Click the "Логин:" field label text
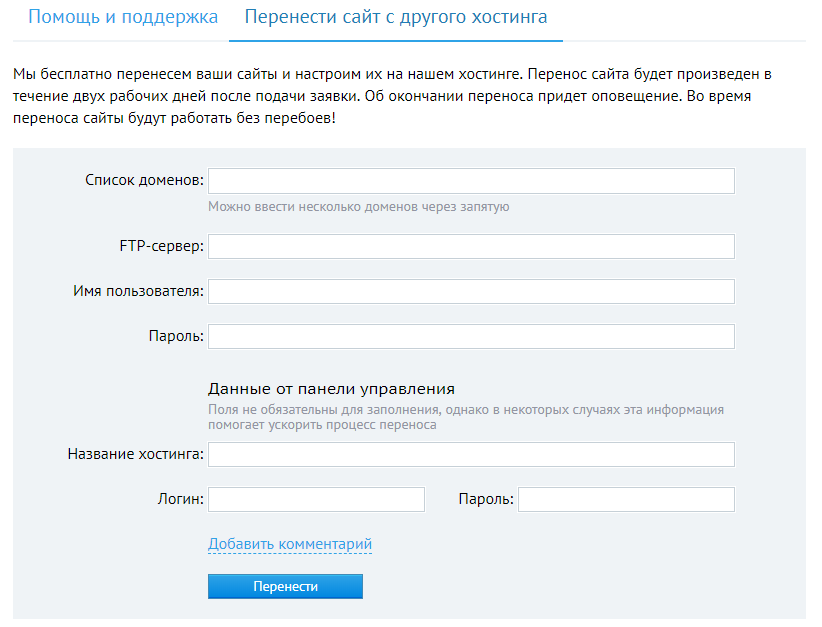 (180, 499)
